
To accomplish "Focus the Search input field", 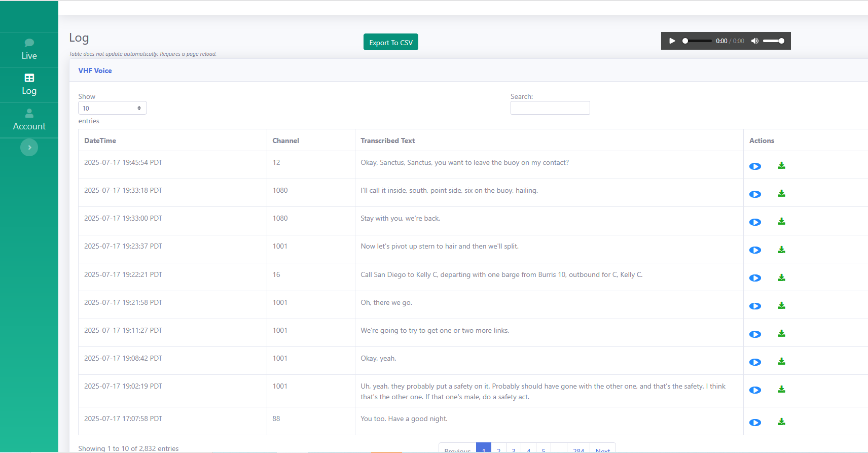I will click(x=550, y=108).
